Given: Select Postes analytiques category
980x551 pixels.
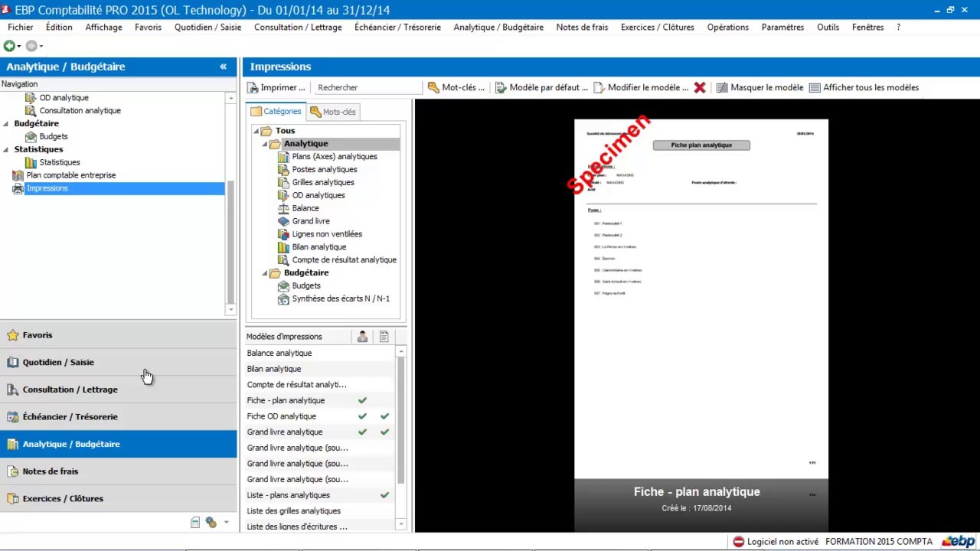Looking at the screenshot, I should (x=325, y=170).
